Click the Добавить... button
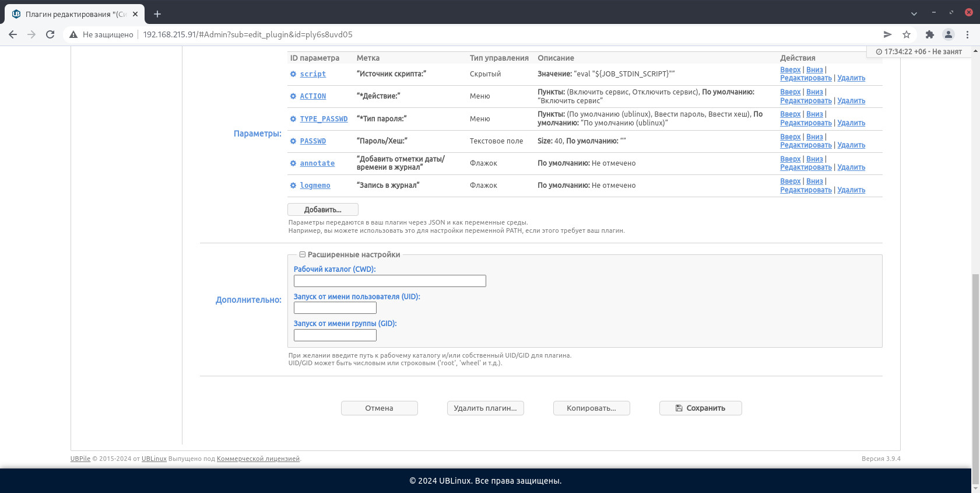The image size is (980, 493). (x=322, y=209)
